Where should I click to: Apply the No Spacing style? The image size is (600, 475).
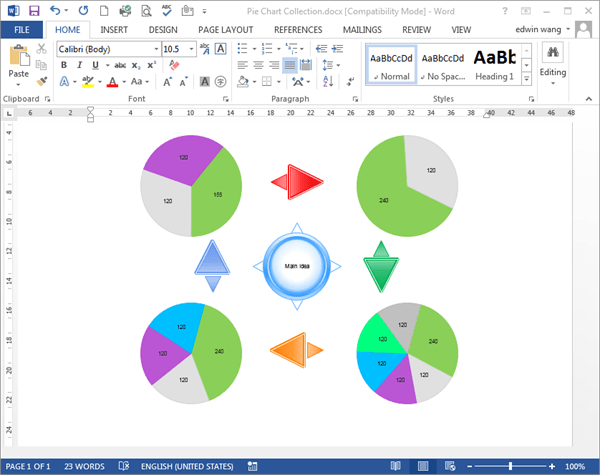click(x=443, y=64)
